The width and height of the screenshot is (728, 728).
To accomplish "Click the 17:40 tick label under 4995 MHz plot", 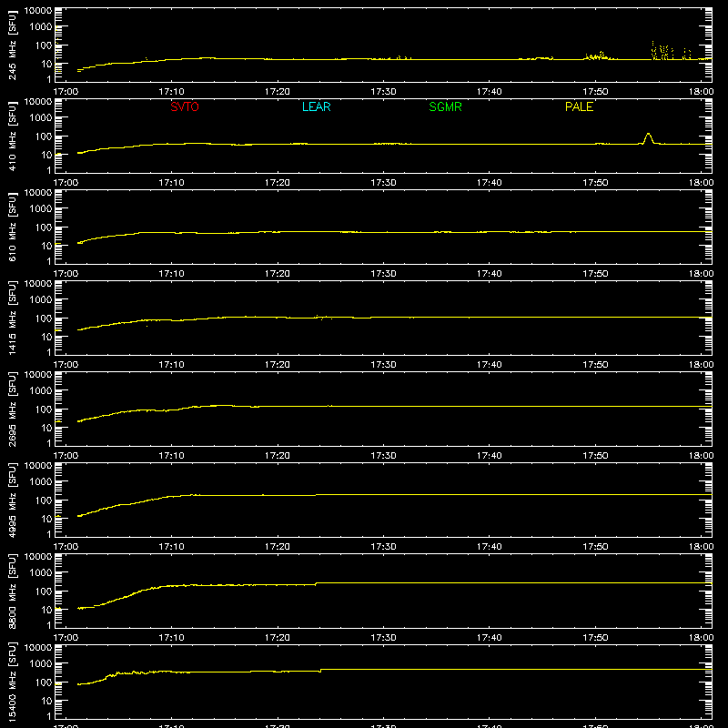I will coord(489,547).
